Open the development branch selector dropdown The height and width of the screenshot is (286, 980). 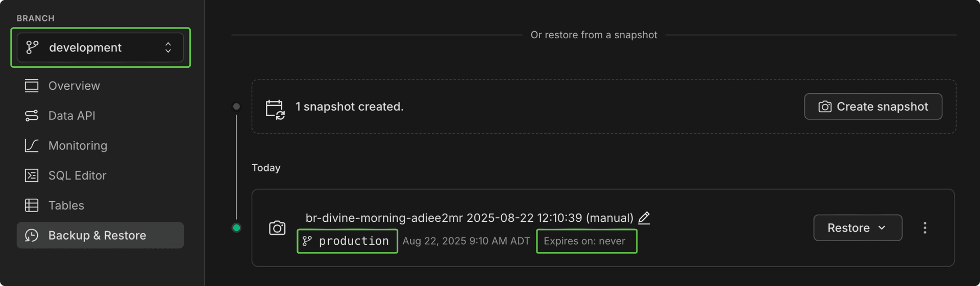100,47
